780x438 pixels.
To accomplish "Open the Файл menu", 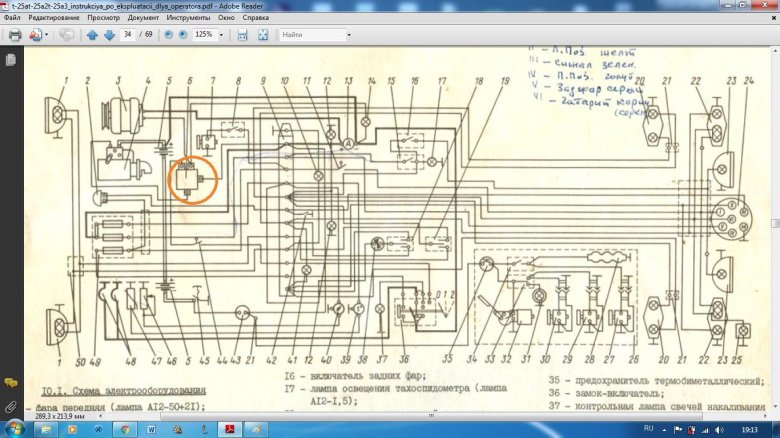I will tap(12, 18).
